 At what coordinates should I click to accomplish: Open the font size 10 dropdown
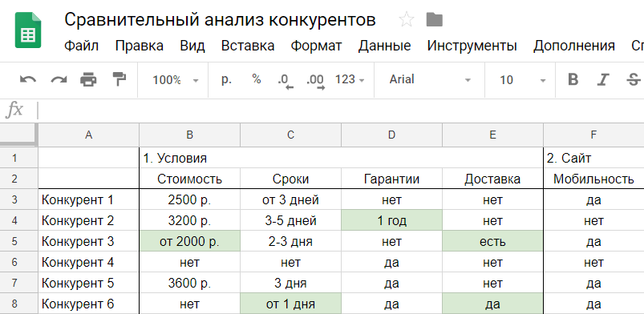pos(522,80)
